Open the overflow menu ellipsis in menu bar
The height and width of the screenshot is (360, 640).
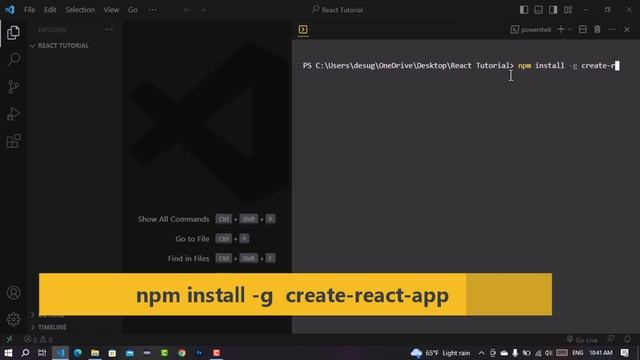(152, 10)
